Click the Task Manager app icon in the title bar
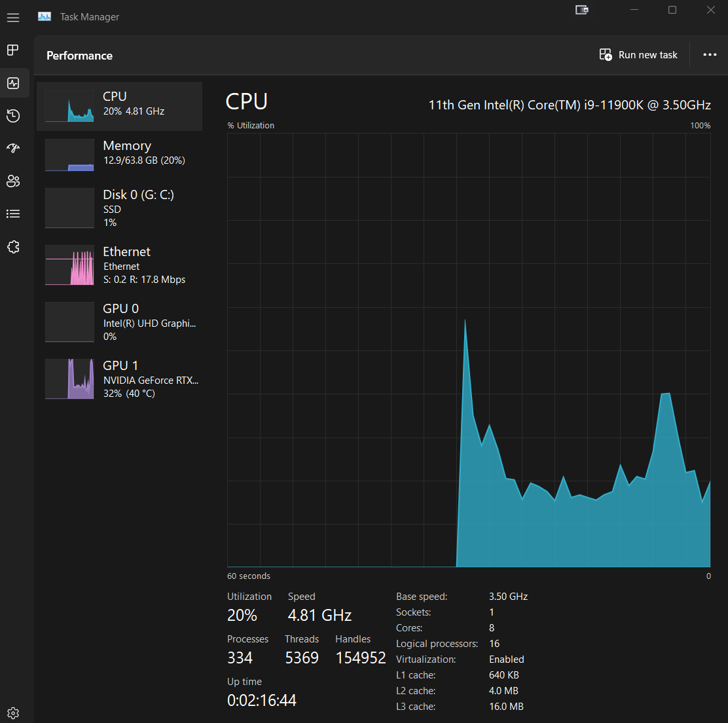Screen dimensions: 728x723 (x=45, y=17)
